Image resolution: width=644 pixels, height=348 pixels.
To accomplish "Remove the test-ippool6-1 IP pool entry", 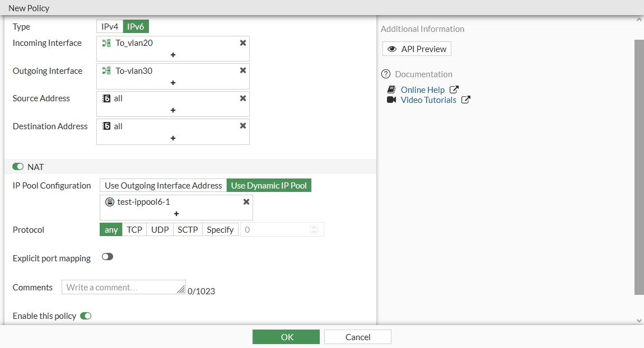I will click(x=246, y=203).
